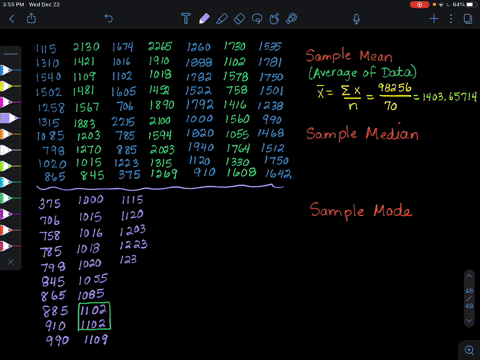The width and height of the screenshot is (480, 360).
Task: Tap the green number 2265
Action: pyautogui.click(x=160, y=46)
